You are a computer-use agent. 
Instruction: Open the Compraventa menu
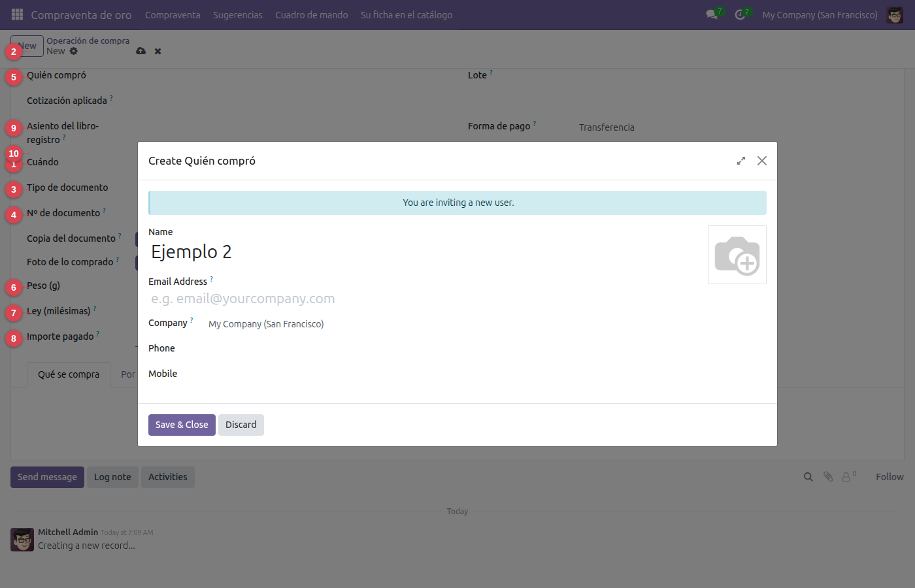[x=173, y=14]
